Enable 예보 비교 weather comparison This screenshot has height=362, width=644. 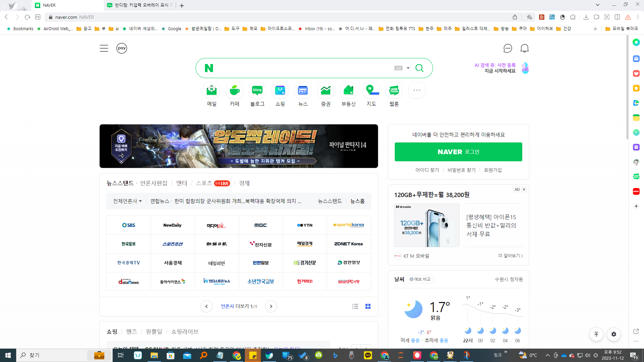coord(420,279)
